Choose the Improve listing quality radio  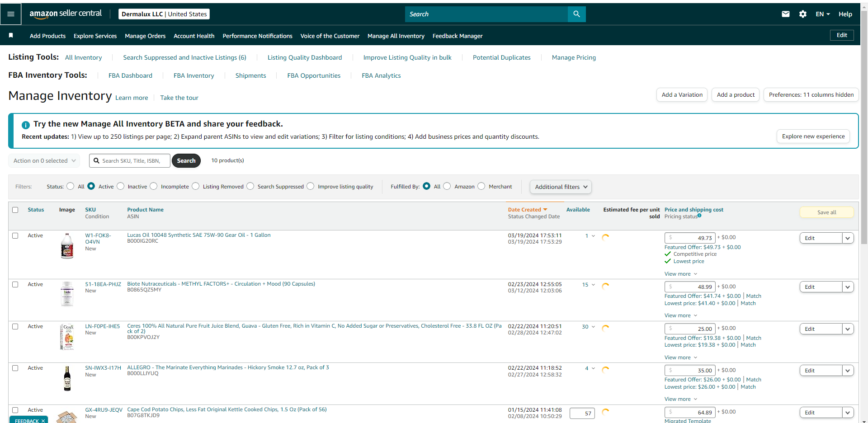click(311, 186)
